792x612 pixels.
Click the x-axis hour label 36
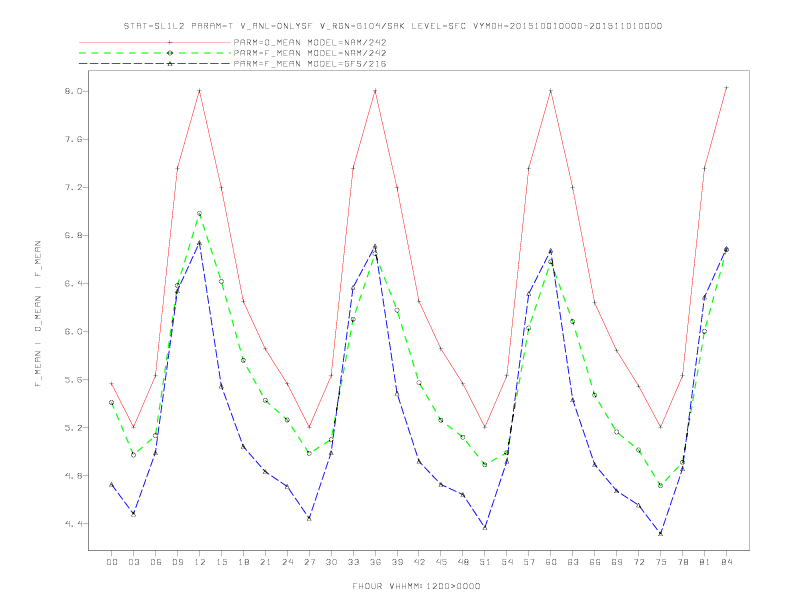click(375, 562)
